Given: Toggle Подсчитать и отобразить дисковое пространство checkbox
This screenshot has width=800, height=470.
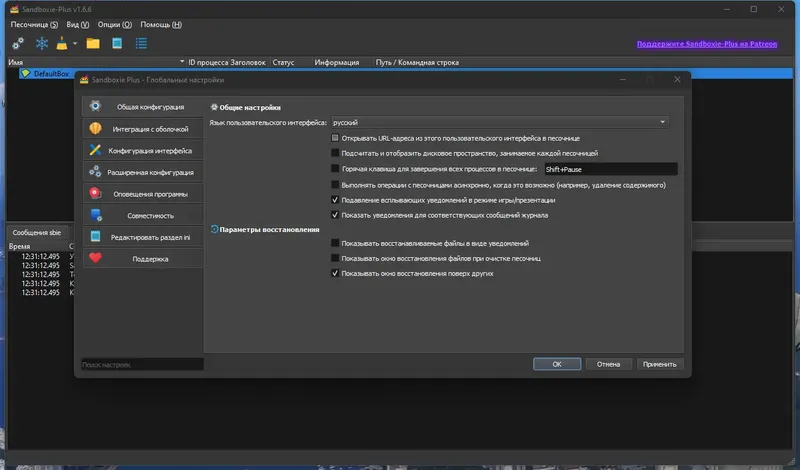Looking at the screenshot, I should point(335,153).
